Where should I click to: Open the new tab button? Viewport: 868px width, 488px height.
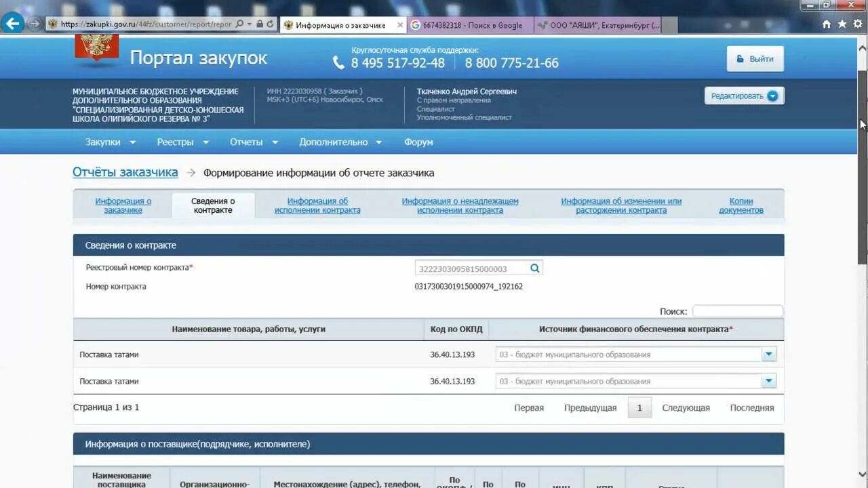pos(669,25)
